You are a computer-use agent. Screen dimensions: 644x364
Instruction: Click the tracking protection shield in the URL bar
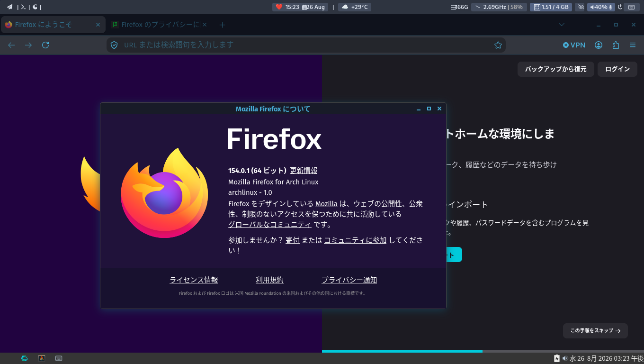114,45
